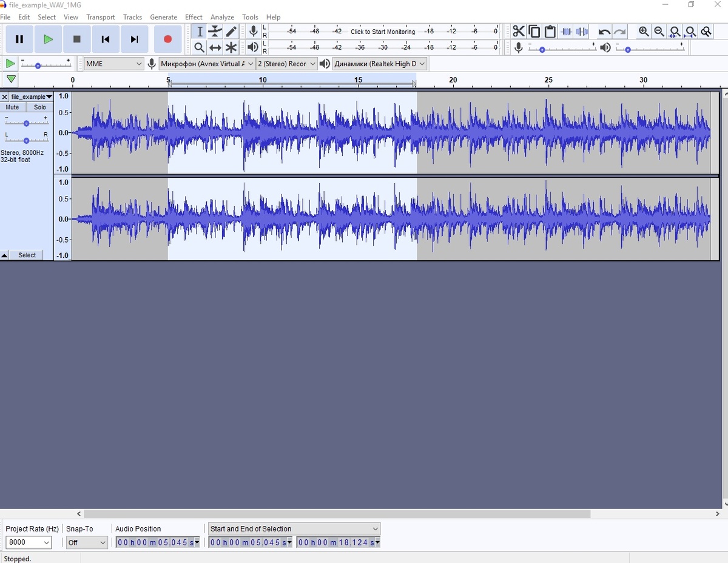Skip to start of track
728x563 pixels.
tap(106, 39)
